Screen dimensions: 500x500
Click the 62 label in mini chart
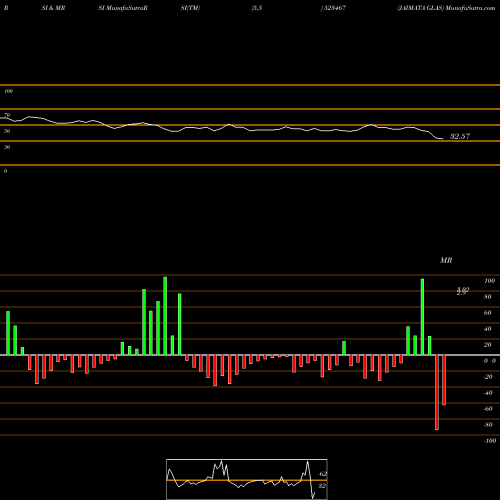coord(323,474)
